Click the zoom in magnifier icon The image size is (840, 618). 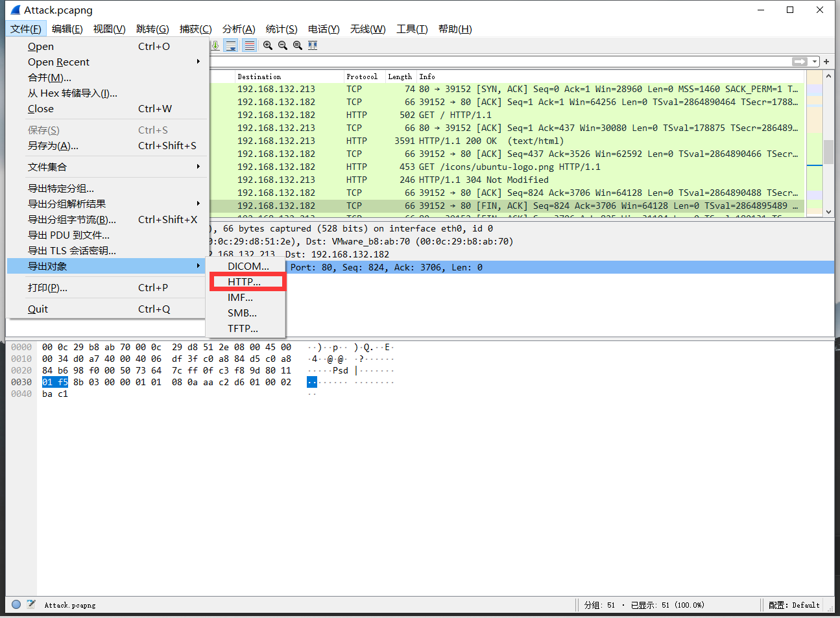pyautogui.click(x=268, y=45)
